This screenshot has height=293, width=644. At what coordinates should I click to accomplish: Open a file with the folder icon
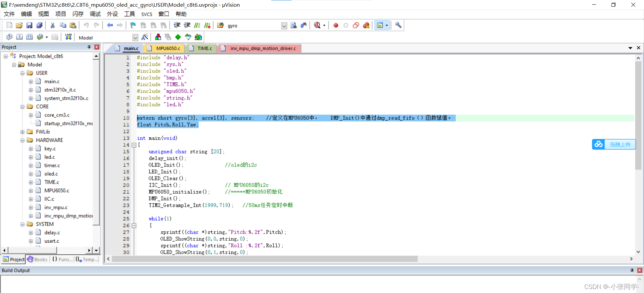19,25
